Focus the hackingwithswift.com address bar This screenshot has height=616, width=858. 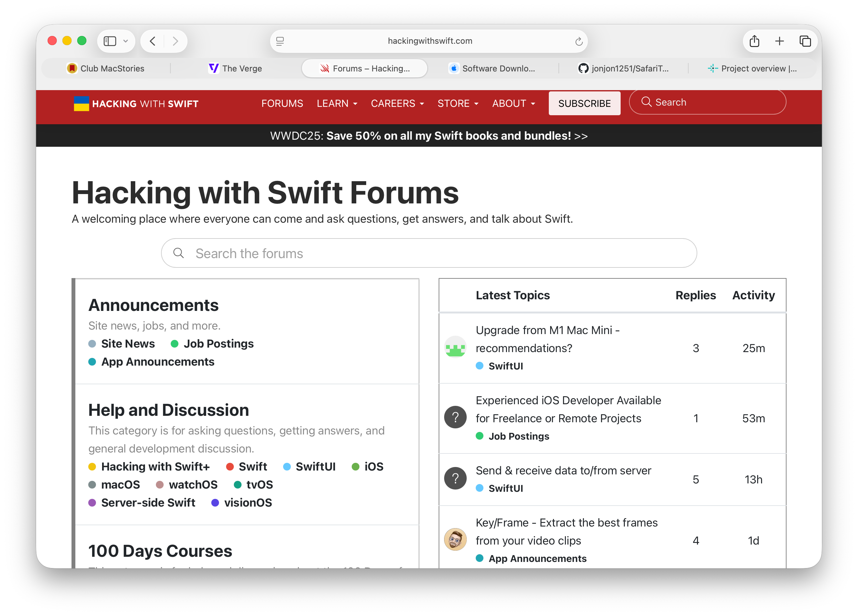click(x=429, y=41)
